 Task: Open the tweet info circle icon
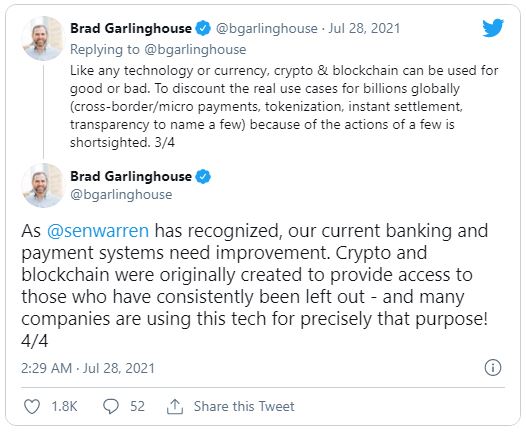pos(493,367)
